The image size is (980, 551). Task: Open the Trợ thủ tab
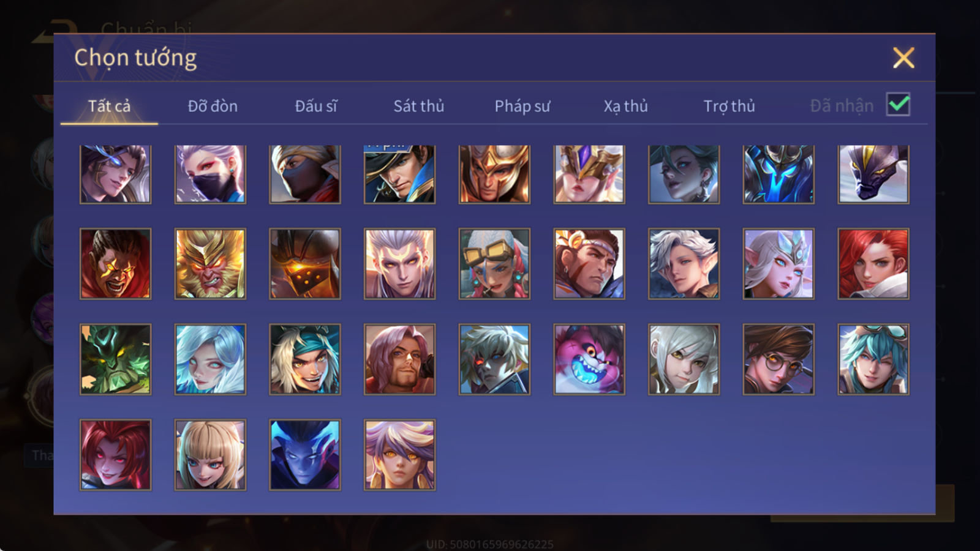click(x=729, y=107)
